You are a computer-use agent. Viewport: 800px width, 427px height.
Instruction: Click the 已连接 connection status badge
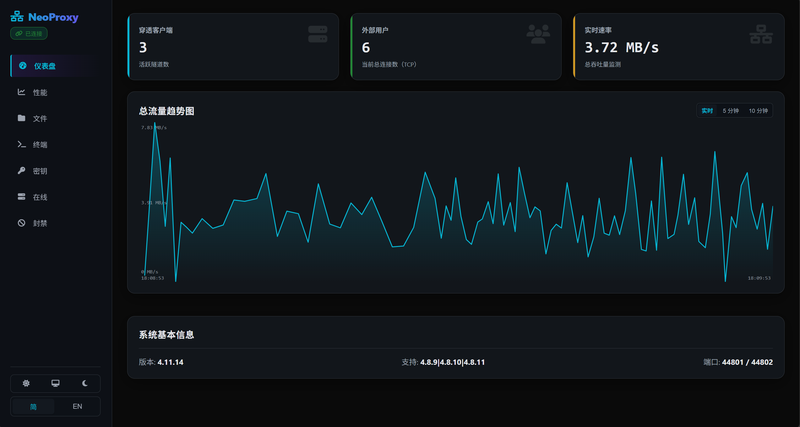(x=29, y=34)
